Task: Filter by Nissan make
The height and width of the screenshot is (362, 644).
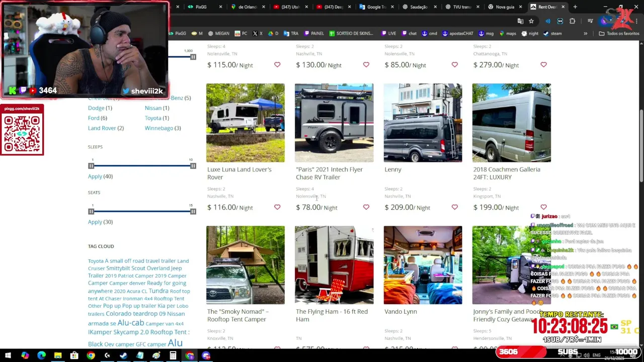Action: click(x=153, y=108)
